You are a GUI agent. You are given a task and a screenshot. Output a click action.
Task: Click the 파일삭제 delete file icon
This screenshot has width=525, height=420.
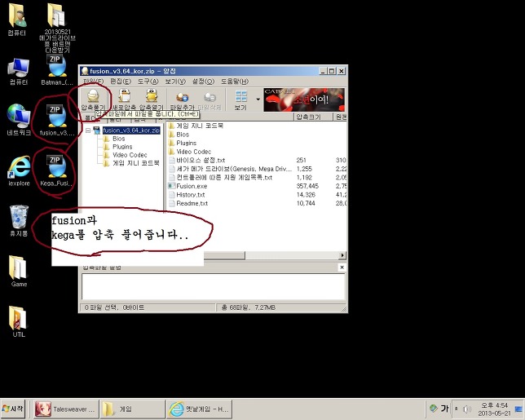210,99
